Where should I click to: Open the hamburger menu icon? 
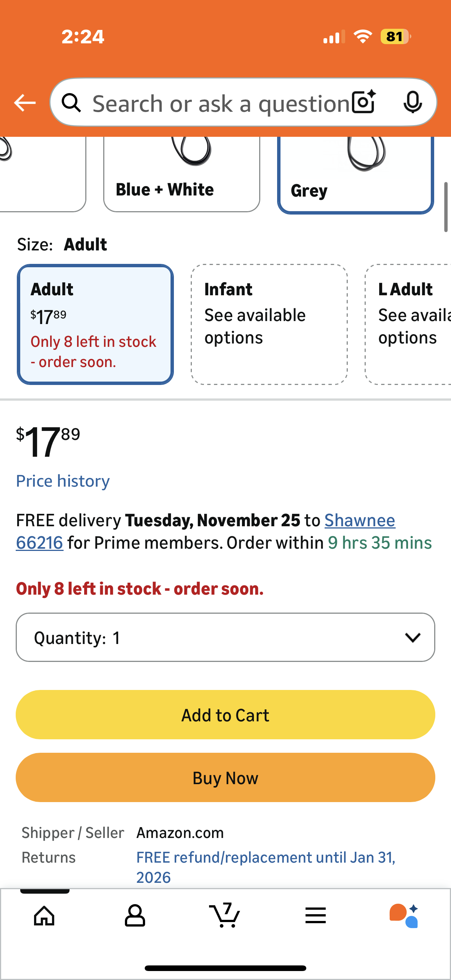(x=316, y=915)
